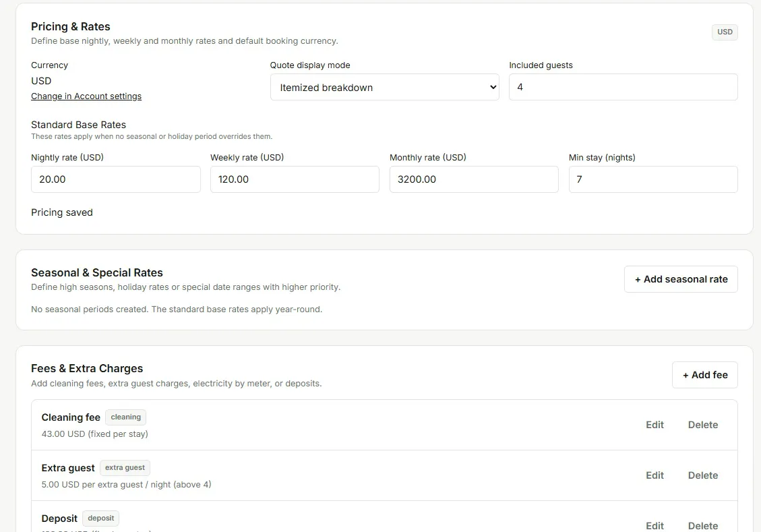This screenshot has width=761, height=532.
Task: Click the Included guests input field
Action: click(x=623, y=87)
